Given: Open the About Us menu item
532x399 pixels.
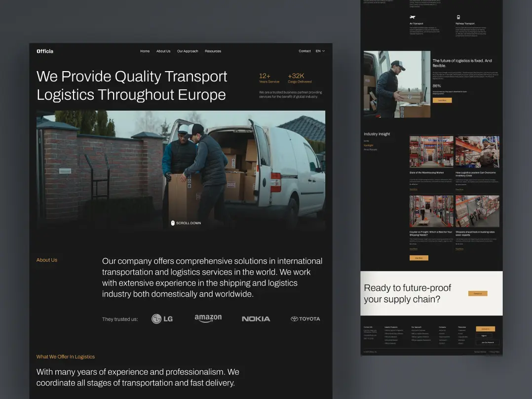Looking at the screenshot, I should [163, 51].
